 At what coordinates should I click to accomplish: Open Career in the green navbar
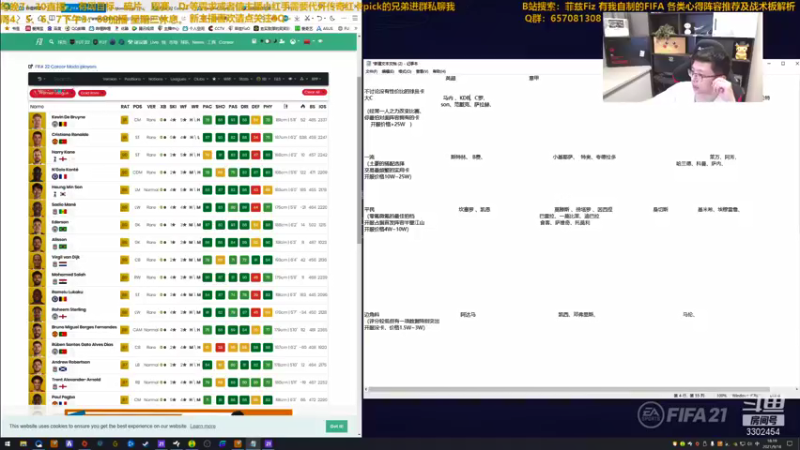click(x=226, y=42)
